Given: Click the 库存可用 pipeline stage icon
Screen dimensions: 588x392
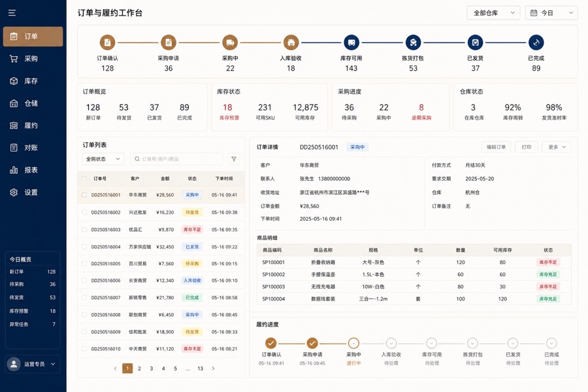Looking at the screenshot, I should point(351,42).
